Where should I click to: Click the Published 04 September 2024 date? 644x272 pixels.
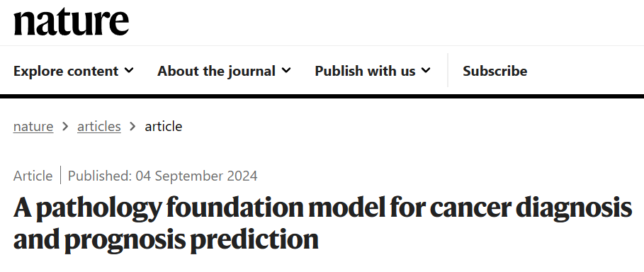[x=163, y=176]
